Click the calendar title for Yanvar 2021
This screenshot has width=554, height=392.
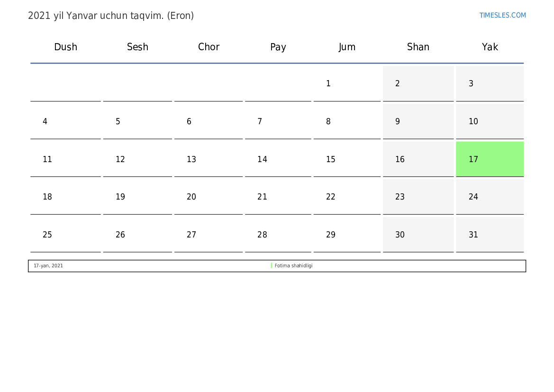click(x=111, y=16)
